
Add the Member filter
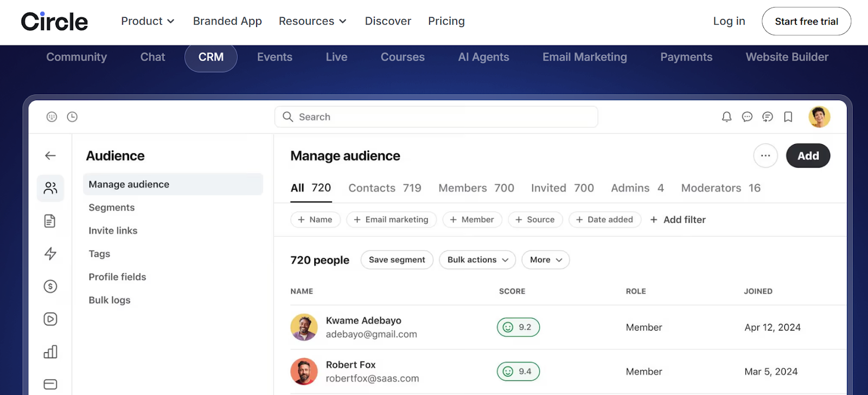pos(472,219)
